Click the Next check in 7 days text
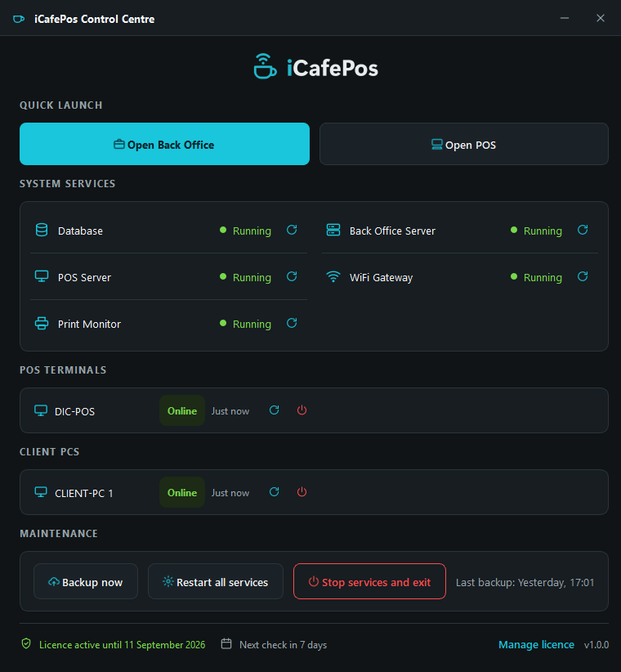Viewport: 621px width, 672px height. coord(283,645)
